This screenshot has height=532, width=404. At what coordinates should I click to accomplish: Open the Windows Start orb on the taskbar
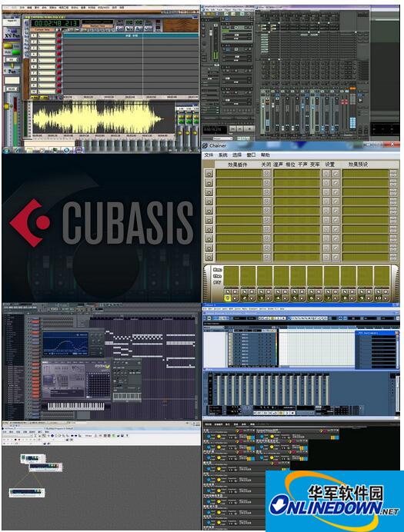pyautogui.click(x=6, y=150)
